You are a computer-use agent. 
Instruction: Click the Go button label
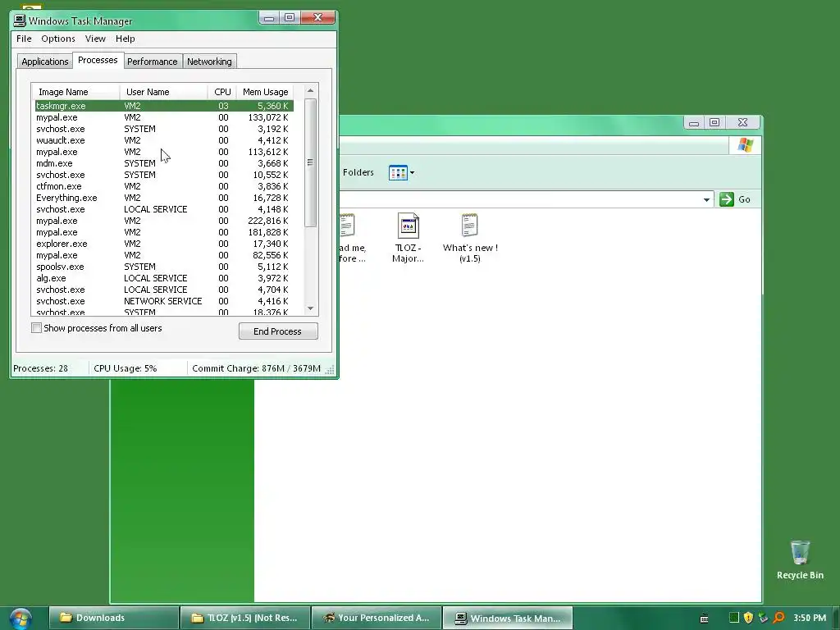[744, 199]
